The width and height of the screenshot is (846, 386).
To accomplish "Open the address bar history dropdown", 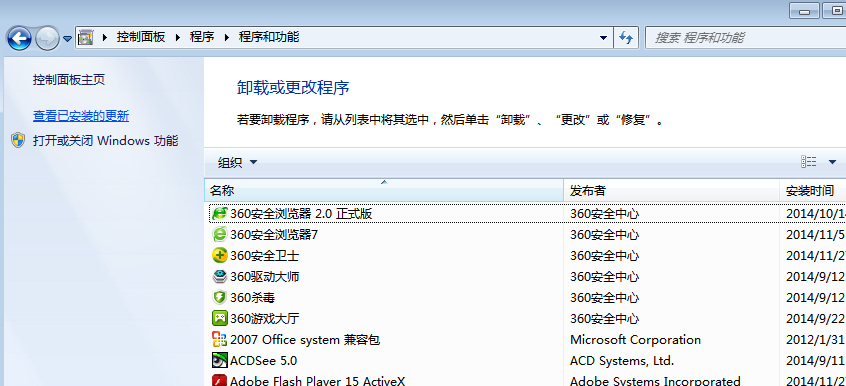I will coord(603,38).
